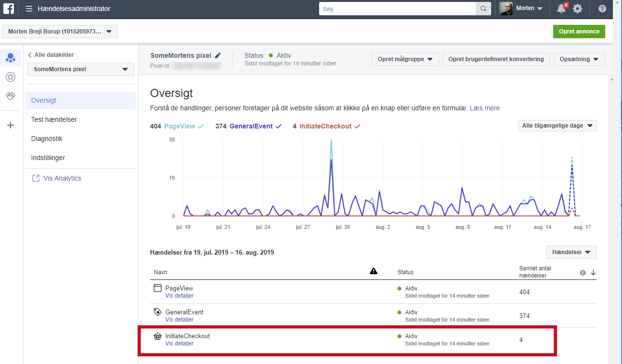Click the Facebook logo icon

tap(10, 9)
